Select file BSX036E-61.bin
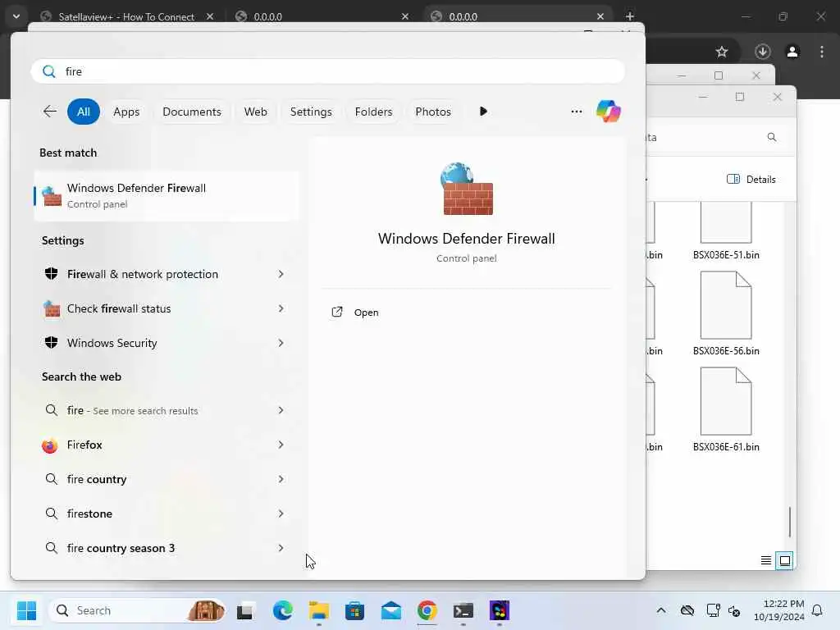The height and width of the screenshot is (630, 840). coord(726,410)
